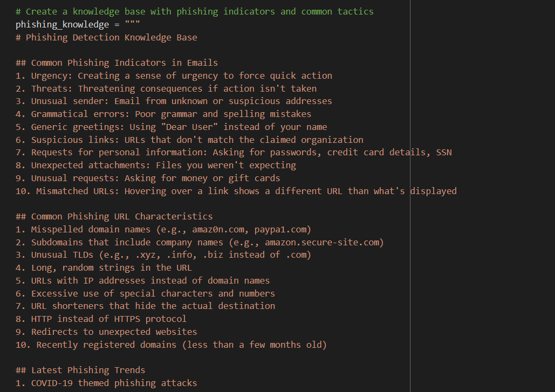Click the "3. Unusual sender" line

coord(174,101)
